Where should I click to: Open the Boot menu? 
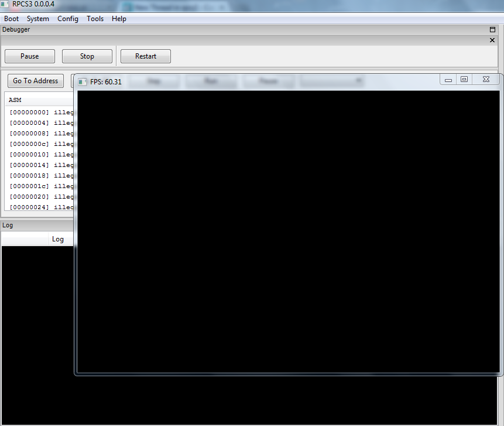12,19
